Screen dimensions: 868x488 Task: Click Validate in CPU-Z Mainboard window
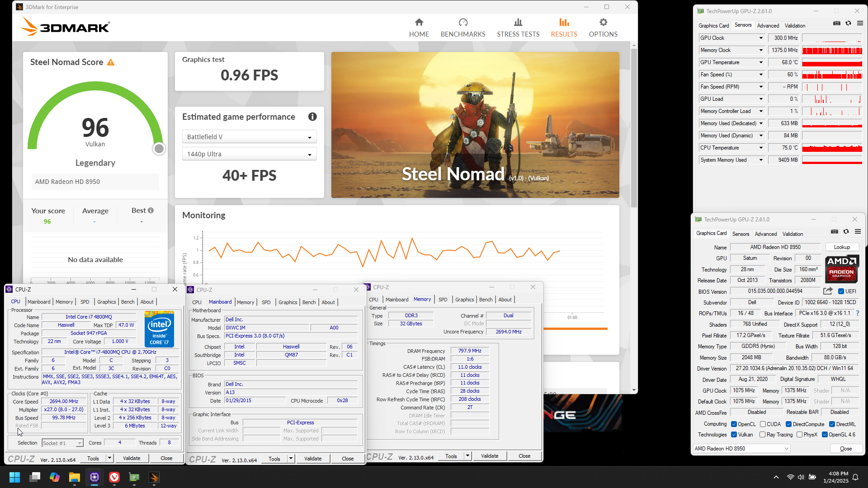click(313, 459)
